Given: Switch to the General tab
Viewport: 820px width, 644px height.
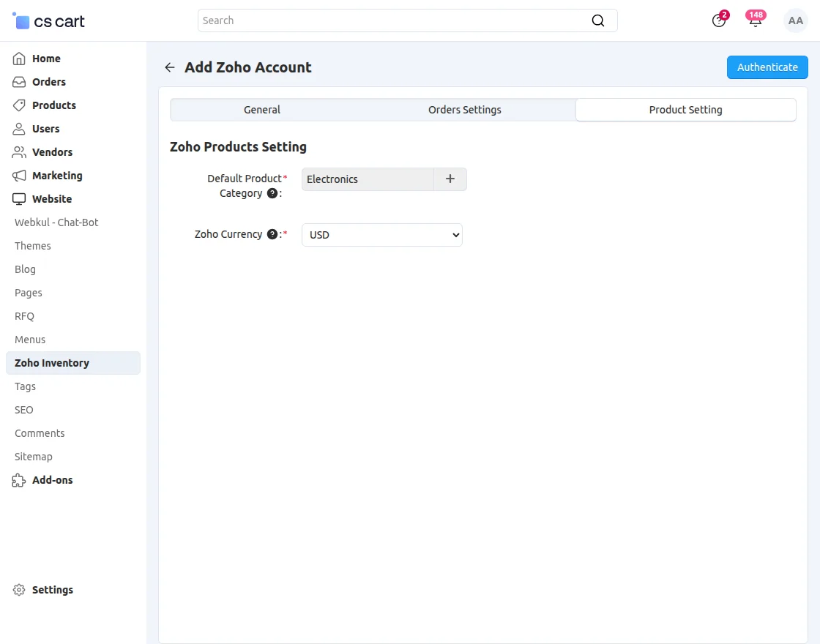Looking at the screenshot, I should [x=262, y=110].
